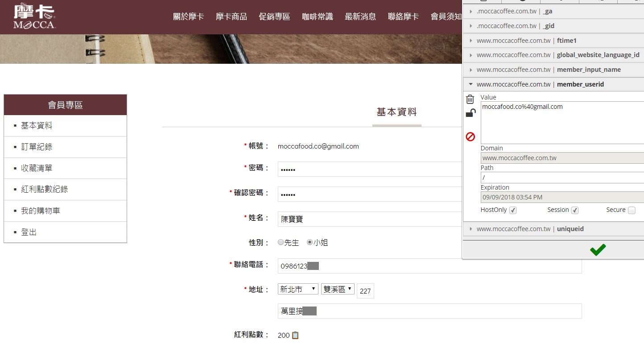Click the 確認密碼 confirm password field
644x348 pixels.
[370, 194]
